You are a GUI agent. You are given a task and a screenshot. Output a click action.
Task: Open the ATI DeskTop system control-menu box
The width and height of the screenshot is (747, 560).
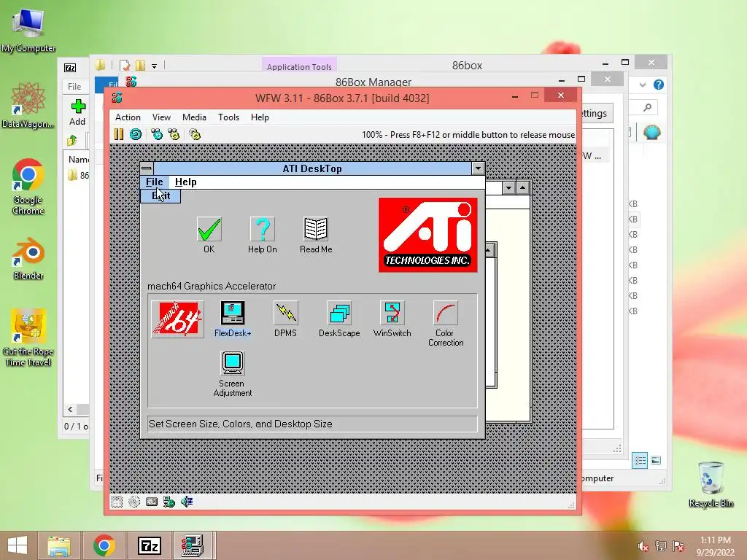[x=147, y=168]
